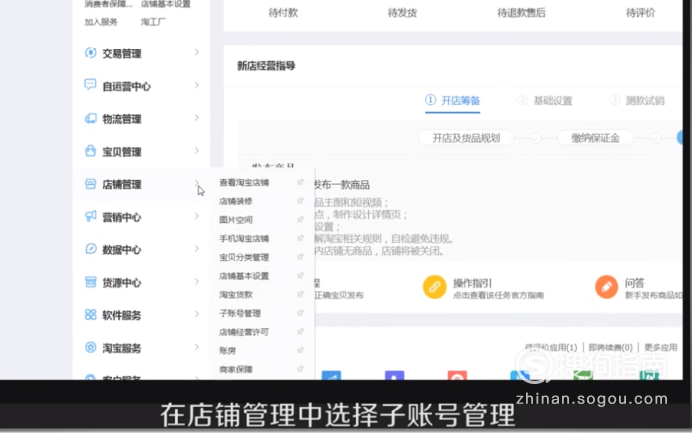Open the 待付款 orders link
Image resolution: width=692 pixels, height=433 pixels.
[x=283, y=13]
